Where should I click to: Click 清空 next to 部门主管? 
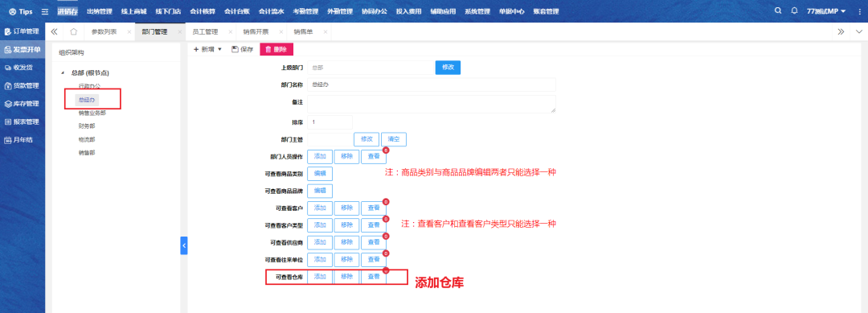tap(394, 139)
